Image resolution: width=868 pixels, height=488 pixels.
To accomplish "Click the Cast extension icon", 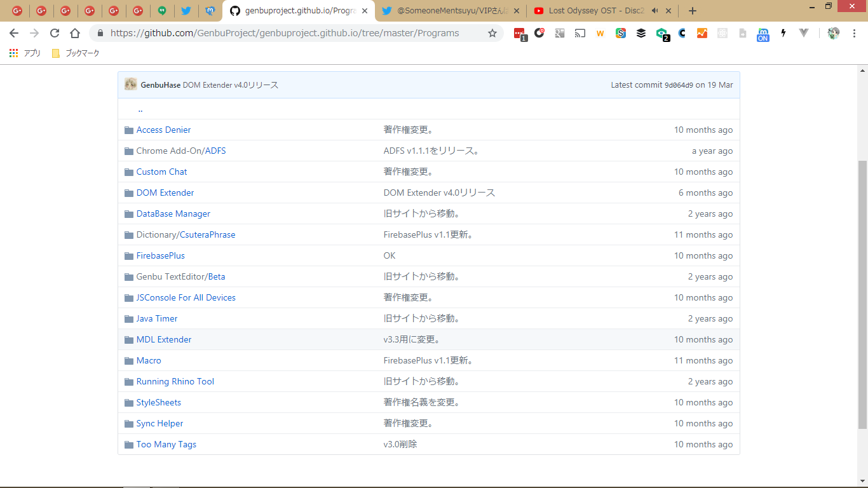I will pyautogui.click(x=580, y=33).
